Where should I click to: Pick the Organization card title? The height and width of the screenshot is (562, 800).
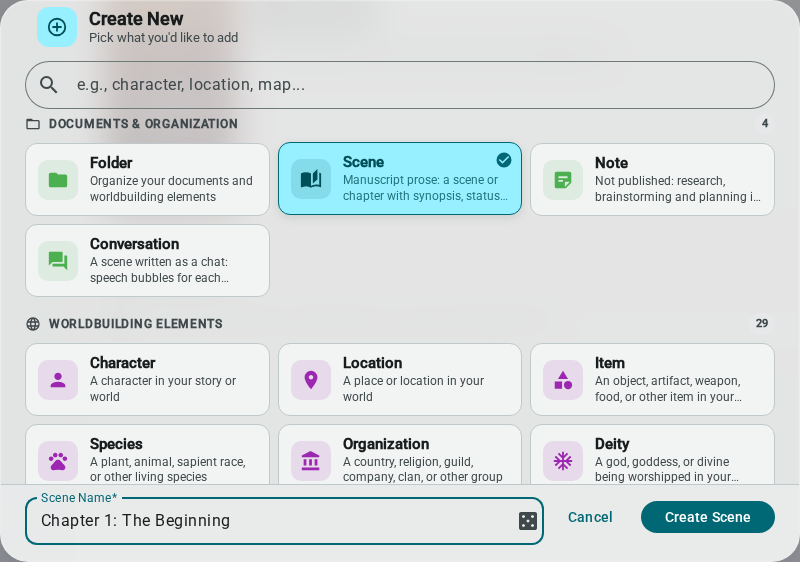point(386,444)
